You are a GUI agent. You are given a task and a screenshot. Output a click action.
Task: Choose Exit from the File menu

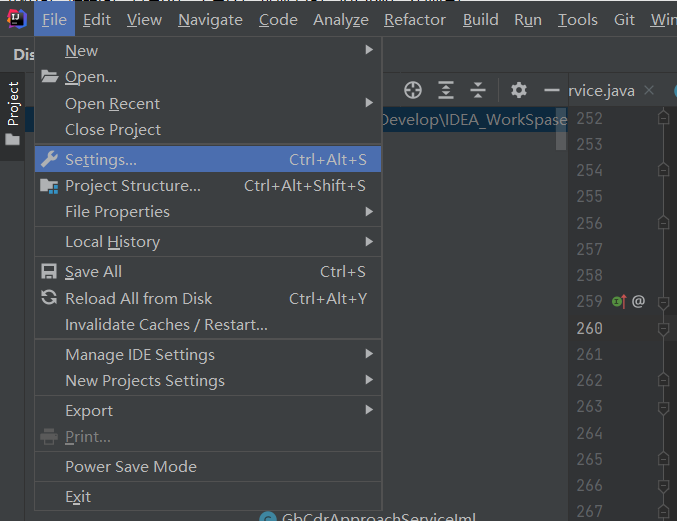[x=208, y=496]
